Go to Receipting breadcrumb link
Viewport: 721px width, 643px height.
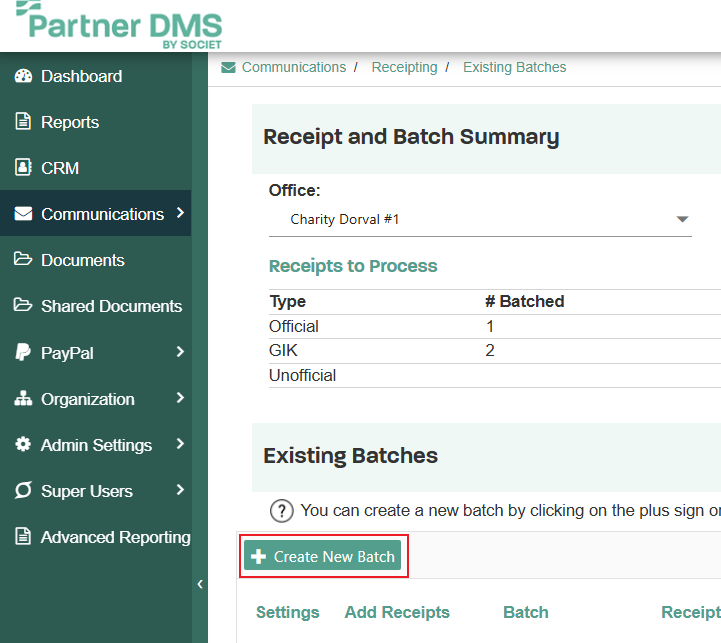(404, 67)
